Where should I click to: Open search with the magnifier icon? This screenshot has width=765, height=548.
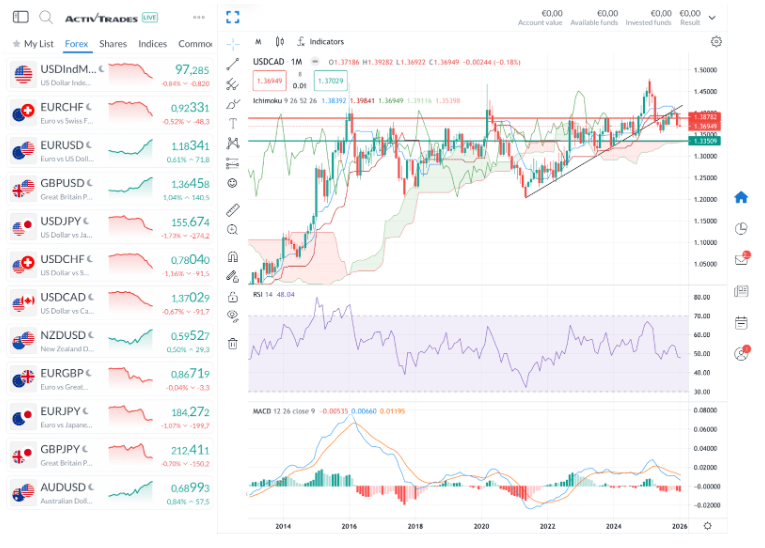coord(46,17)
